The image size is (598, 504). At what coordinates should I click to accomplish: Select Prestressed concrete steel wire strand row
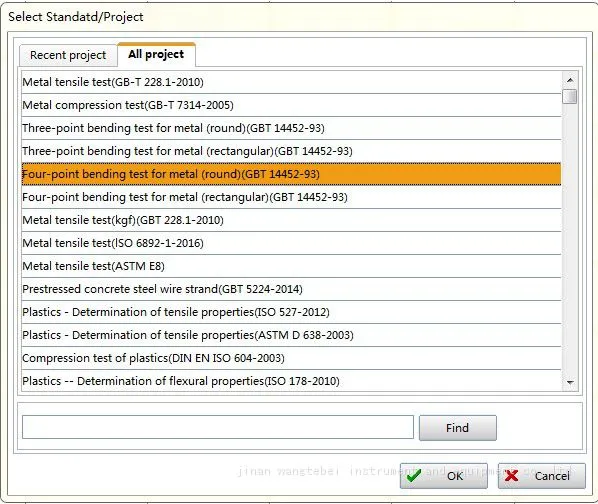coord(291,289)
